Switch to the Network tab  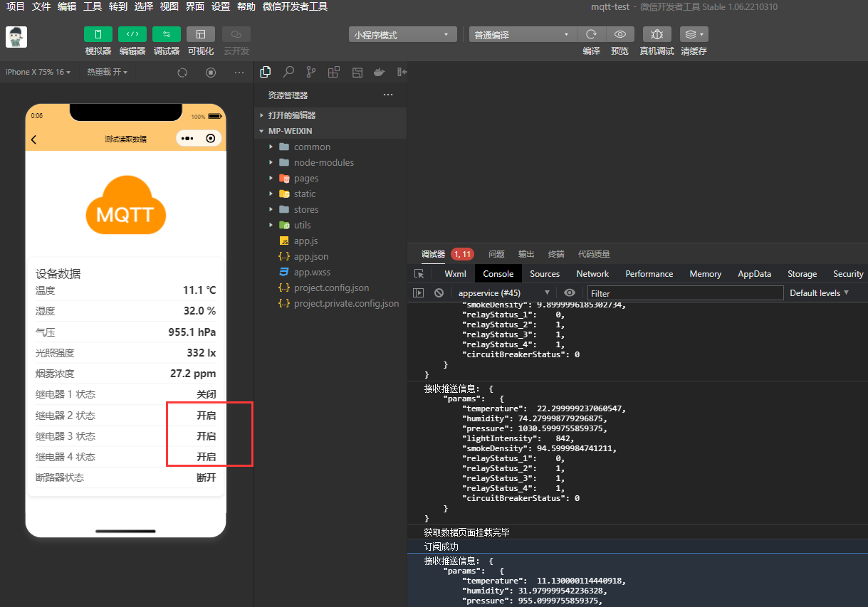click(x=592, y=273)
